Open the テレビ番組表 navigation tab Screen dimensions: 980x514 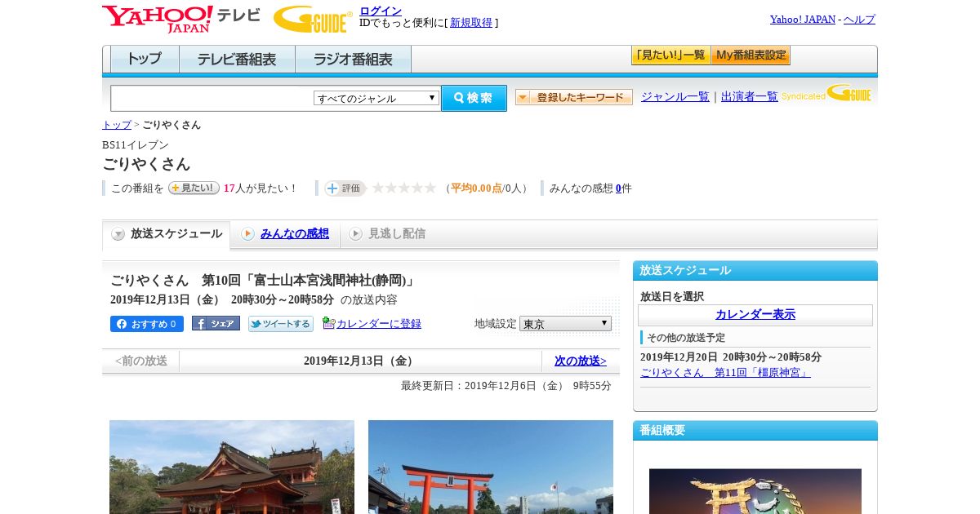pyautogui.click(x=237, y=60)
